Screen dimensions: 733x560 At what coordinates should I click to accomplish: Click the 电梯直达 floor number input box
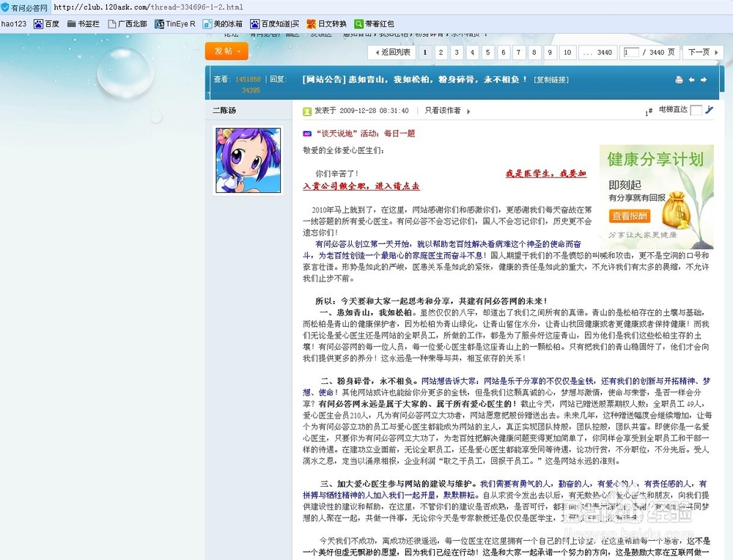(696, 111)
